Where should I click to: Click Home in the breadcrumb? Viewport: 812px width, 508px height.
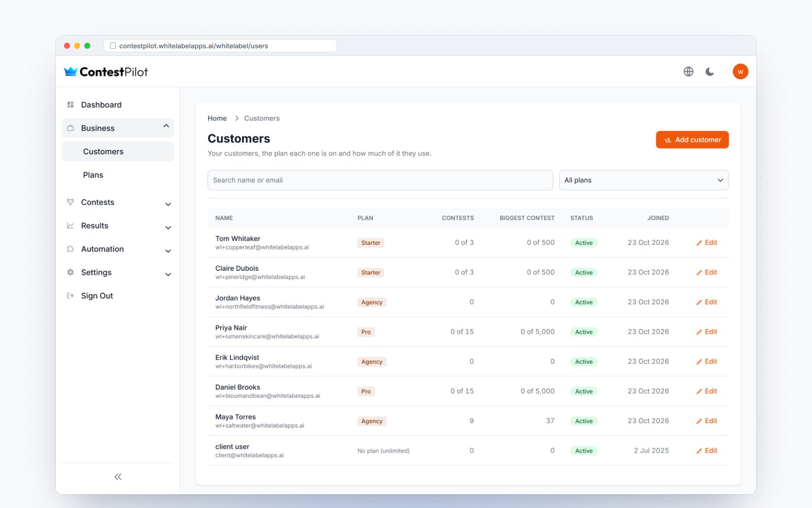point(217,118)
